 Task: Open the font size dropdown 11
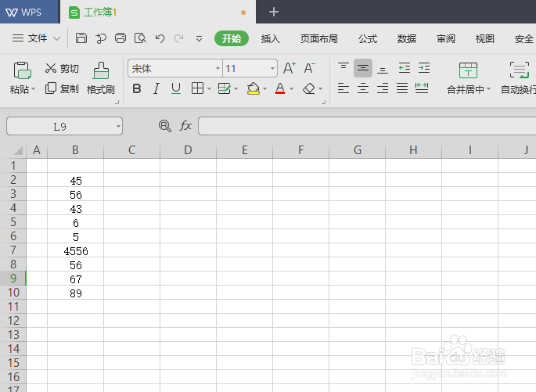tap(272, 68)
